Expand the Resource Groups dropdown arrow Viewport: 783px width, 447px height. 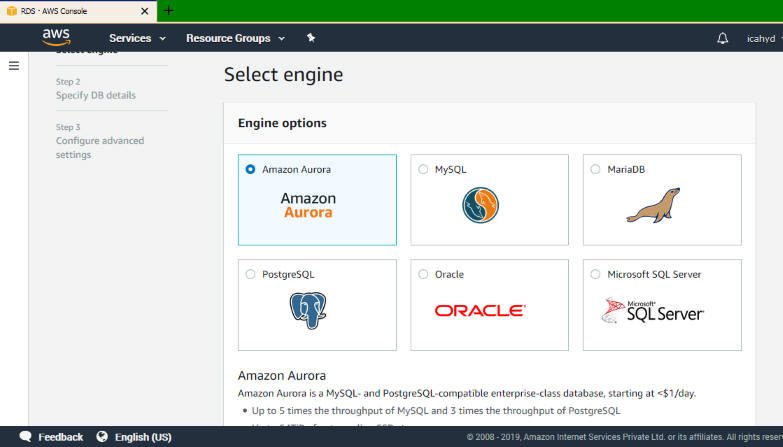pyautogui.click(x=282, y=38)
